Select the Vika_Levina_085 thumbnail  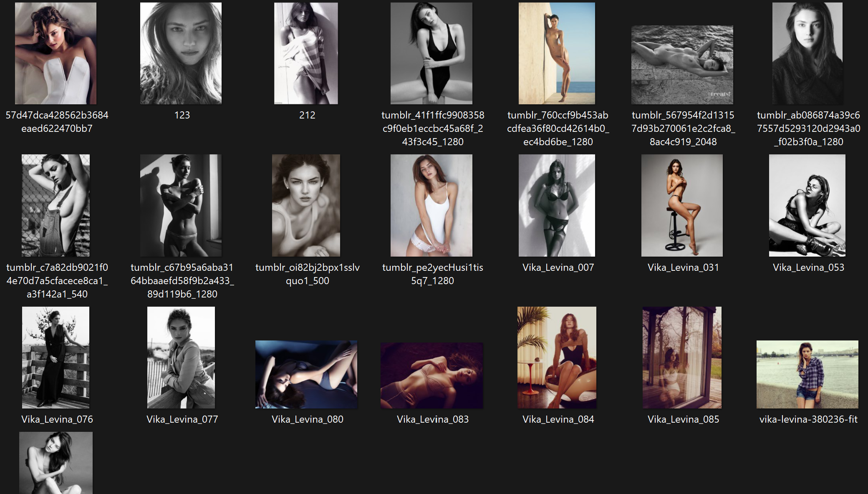[x=682, y=358]
